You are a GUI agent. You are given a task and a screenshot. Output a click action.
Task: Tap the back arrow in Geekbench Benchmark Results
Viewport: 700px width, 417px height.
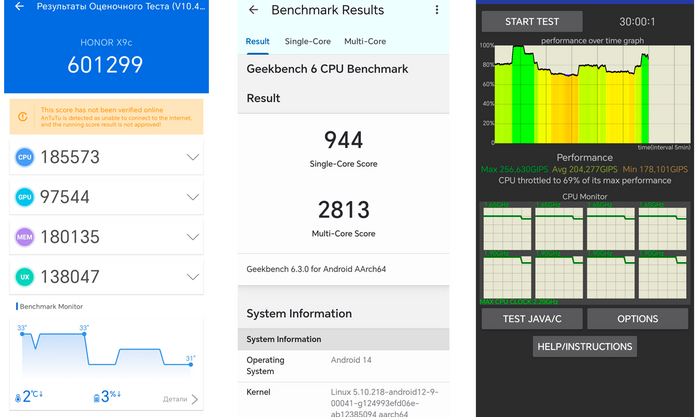pos(253,10)
